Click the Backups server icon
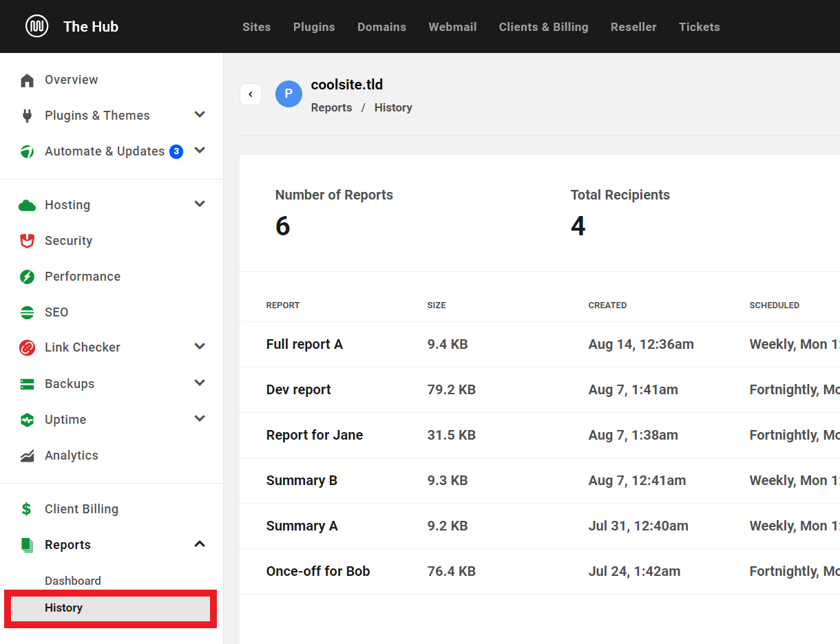840x644 pixels. (27, 384)
